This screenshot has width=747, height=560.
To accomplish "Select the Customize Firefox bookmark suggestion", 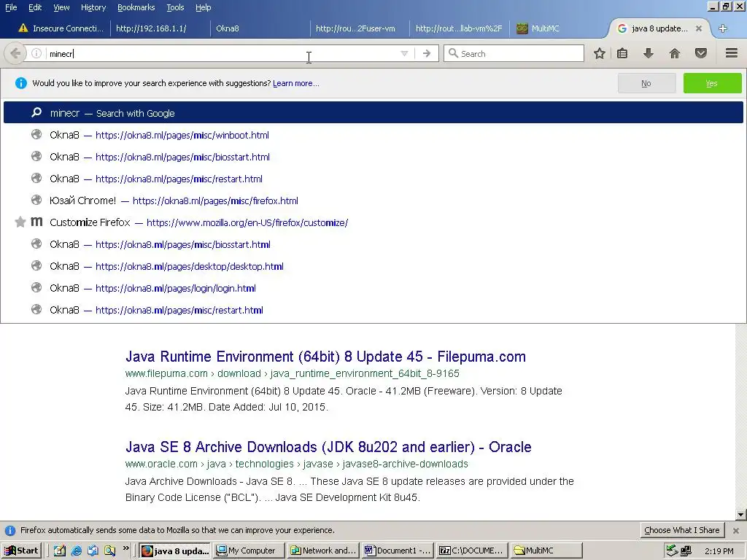I will click(373, 222).
